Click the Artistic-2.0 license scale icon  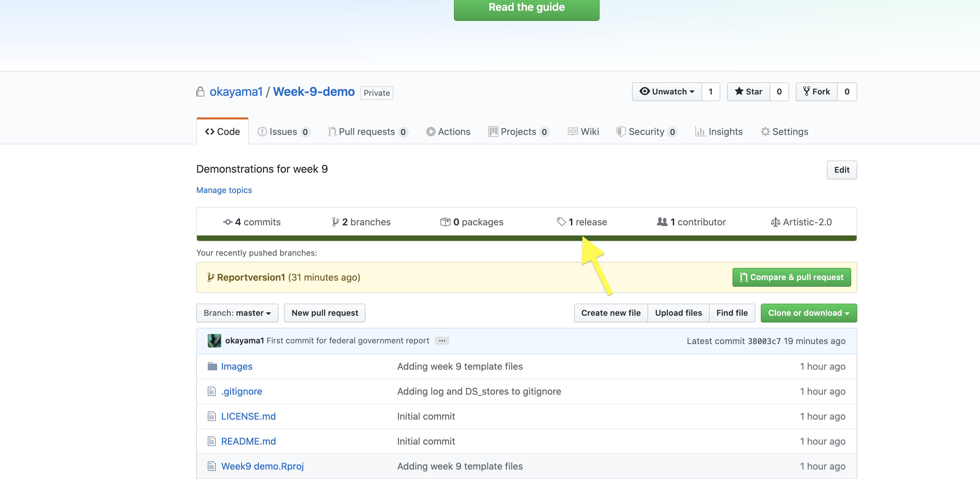point(775,222)
